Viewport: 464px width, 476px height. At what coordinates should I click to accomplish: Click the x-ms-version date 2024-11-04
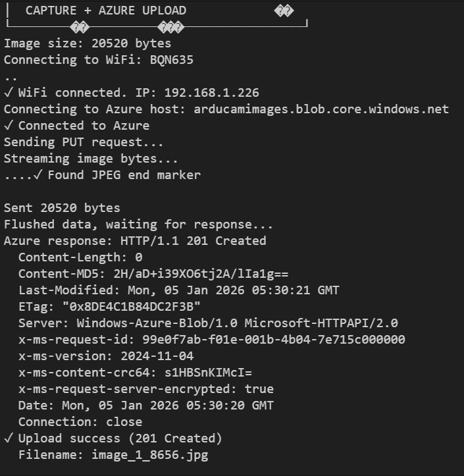coord(157,356)
